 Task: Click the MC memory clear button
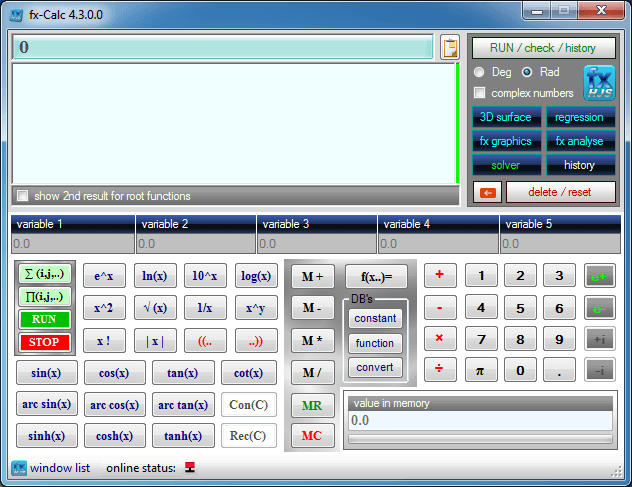click(312, 436)
